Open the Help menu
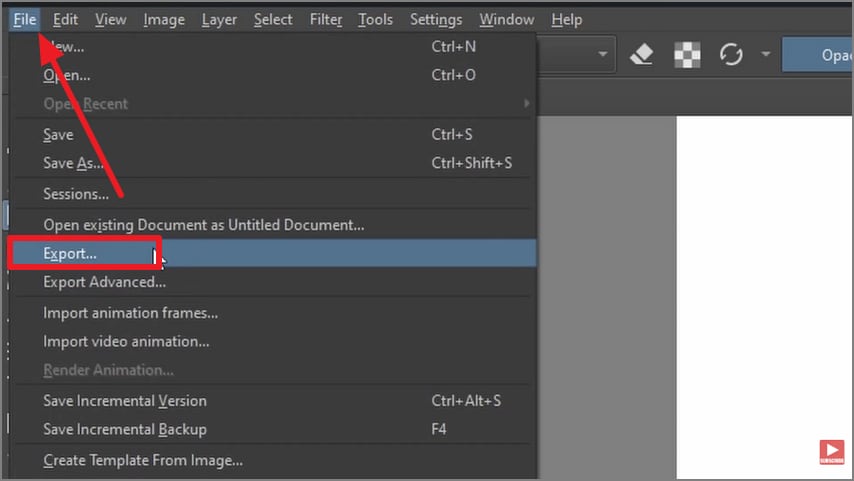The width and height of the screenshot is (854, 481). click(x=566, y=20)
